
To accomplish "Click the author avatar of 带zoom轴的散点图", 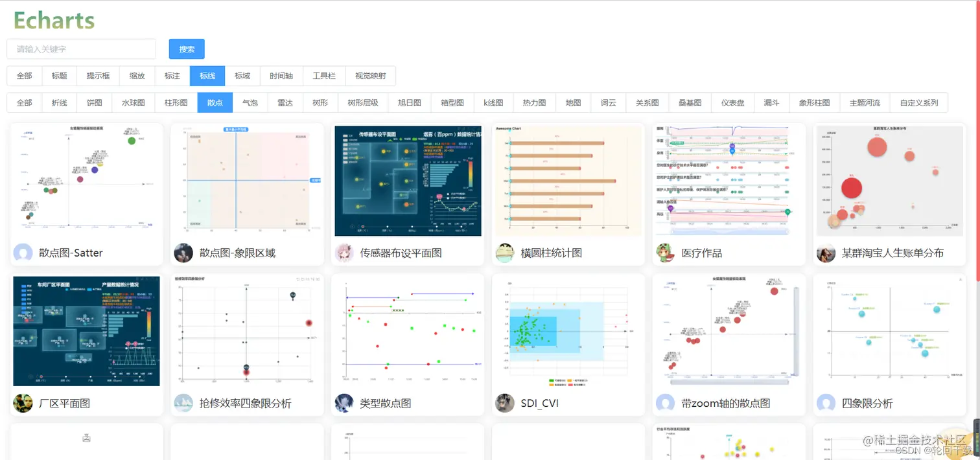I will pos(665,403).
